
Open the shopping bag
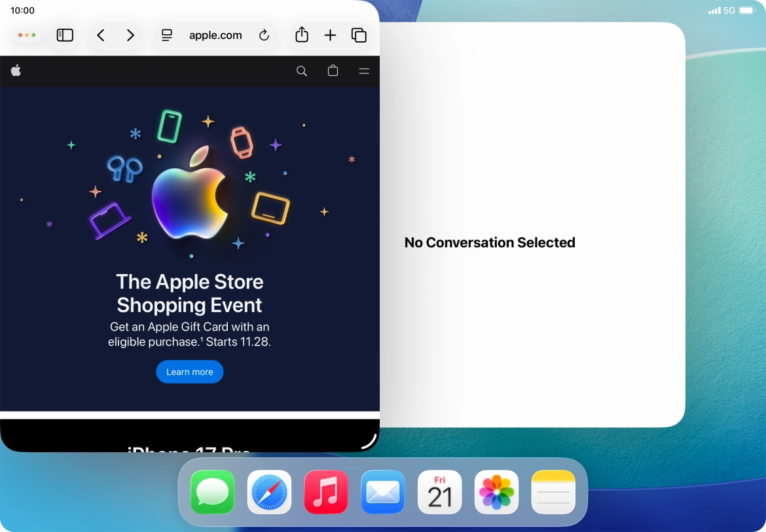pos(333,71)
